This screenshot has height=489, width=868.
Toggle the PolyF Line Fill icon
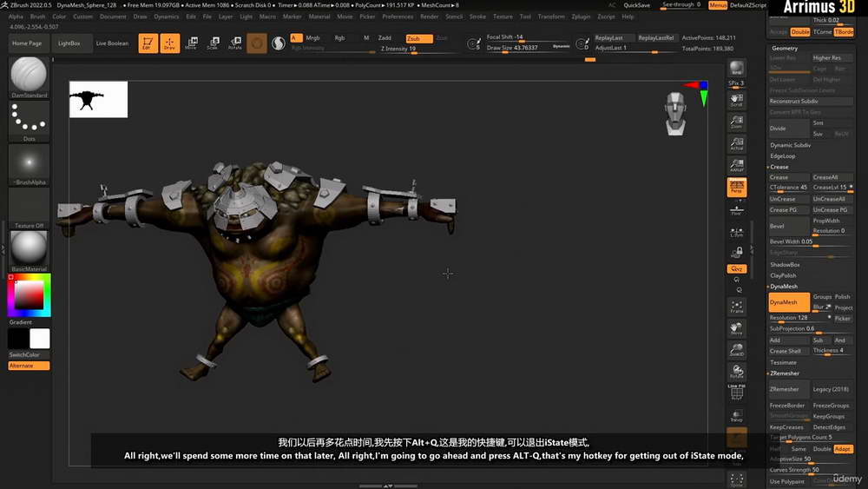pos(737,393)
